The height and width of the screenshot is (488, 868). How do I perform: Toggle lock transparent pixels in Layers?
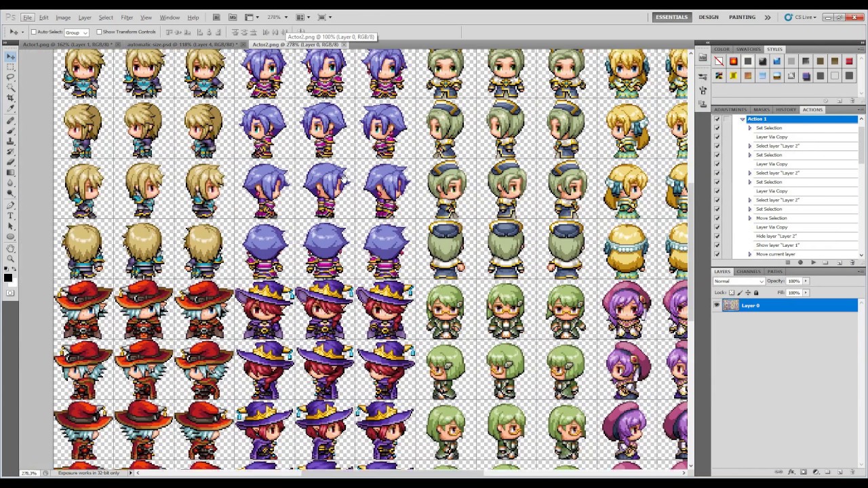point(732,293)
